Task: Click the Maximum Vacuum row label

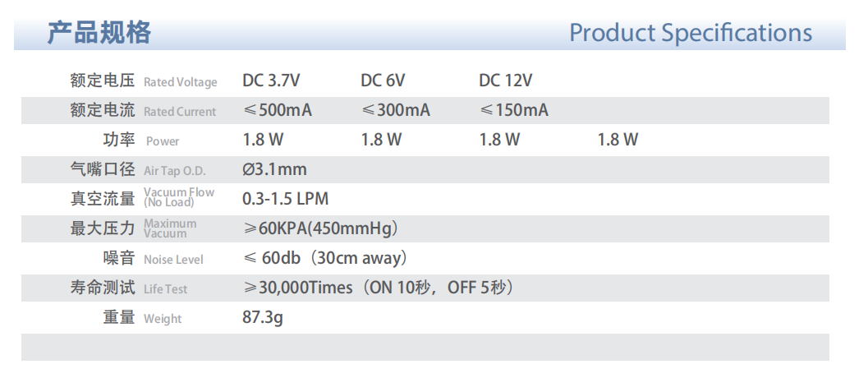Action: tap(170, 228)
